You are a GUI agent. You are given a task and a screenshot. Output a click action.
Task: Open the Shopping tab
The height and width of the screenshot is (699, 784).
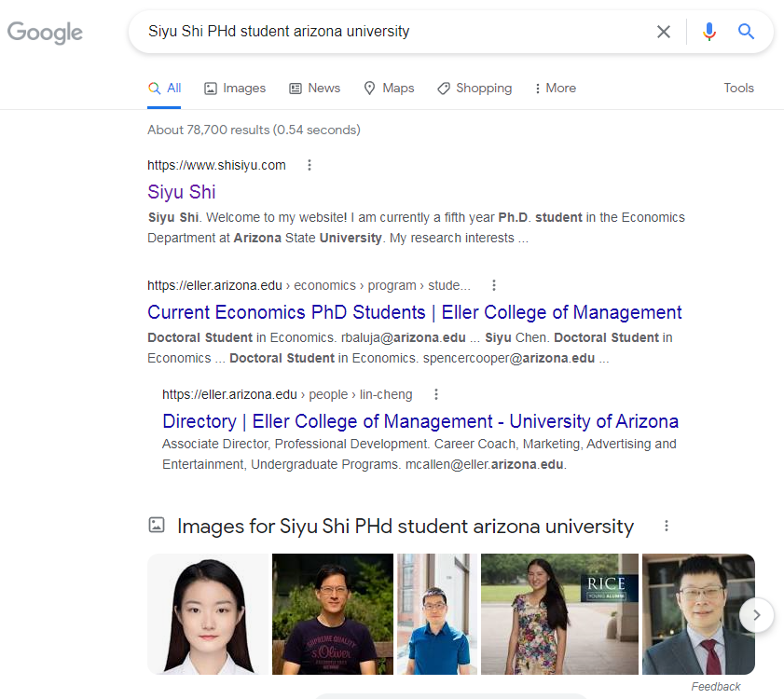point(475,88)
